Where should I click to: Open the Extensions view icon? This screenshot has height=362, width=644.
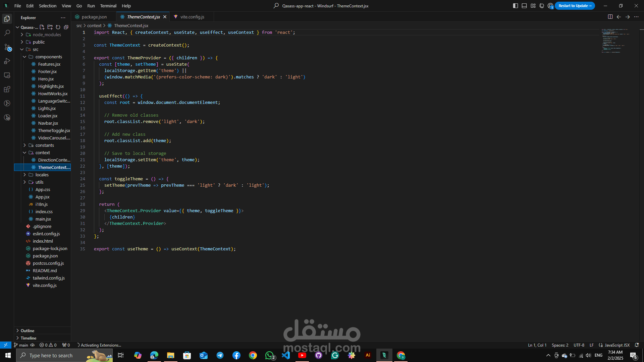pyautogui.click(x=7, y=89)
